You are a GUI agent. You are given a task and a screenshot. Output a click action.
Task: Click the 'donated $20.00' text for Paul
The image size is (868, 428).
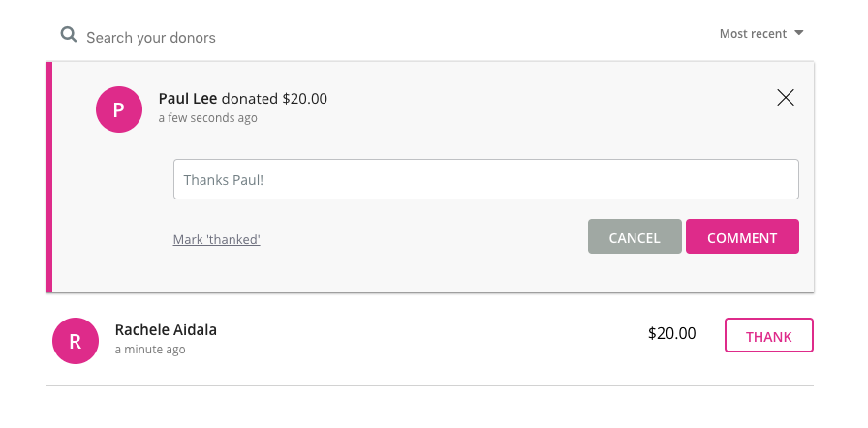(274, 99)
